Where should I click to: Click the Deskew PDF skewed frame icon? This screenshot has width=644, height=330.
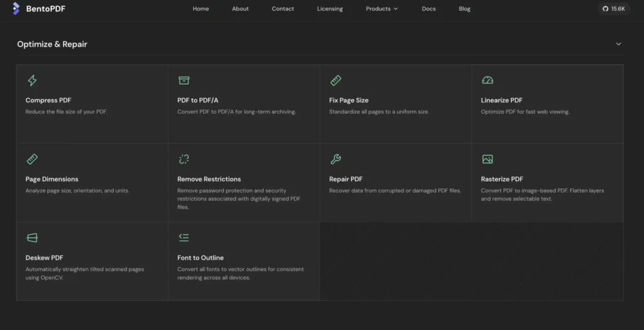(x=32, y=238)
